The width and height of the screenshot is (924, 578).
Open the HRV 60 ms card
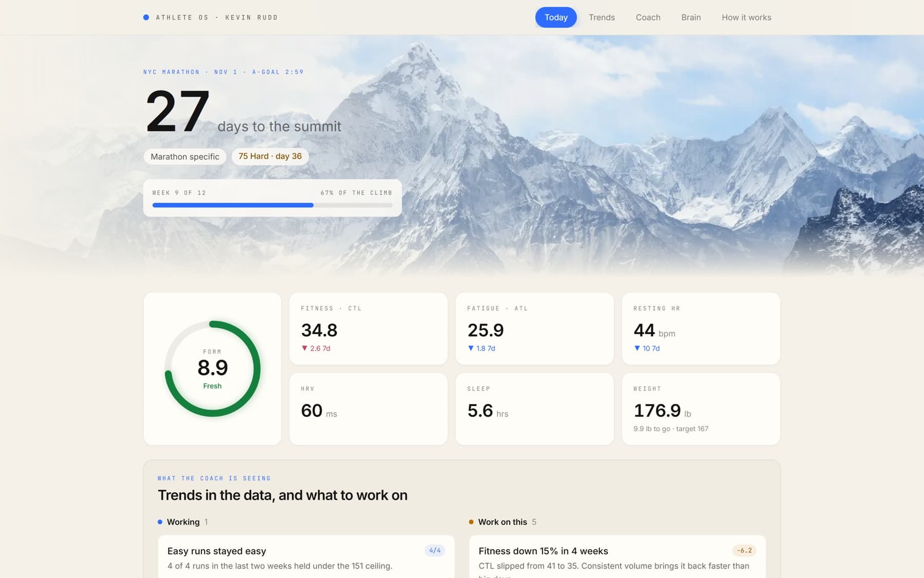point(369,409)
